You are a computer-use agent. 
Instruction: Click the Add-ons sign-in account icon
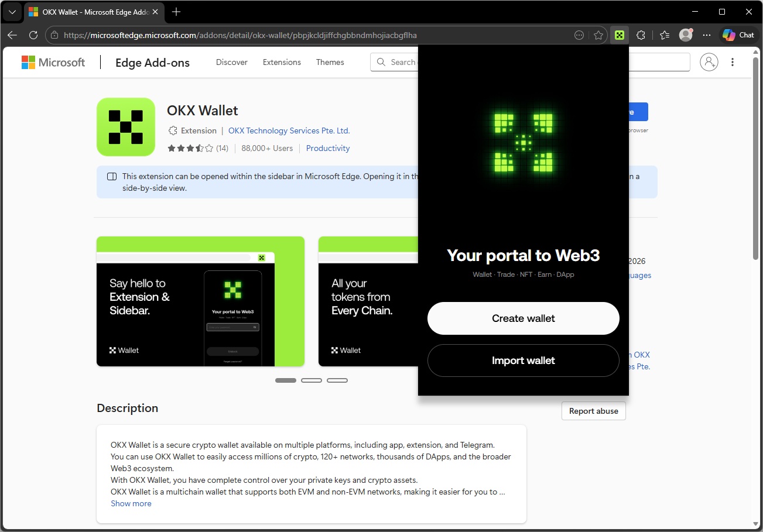(709, 62)
